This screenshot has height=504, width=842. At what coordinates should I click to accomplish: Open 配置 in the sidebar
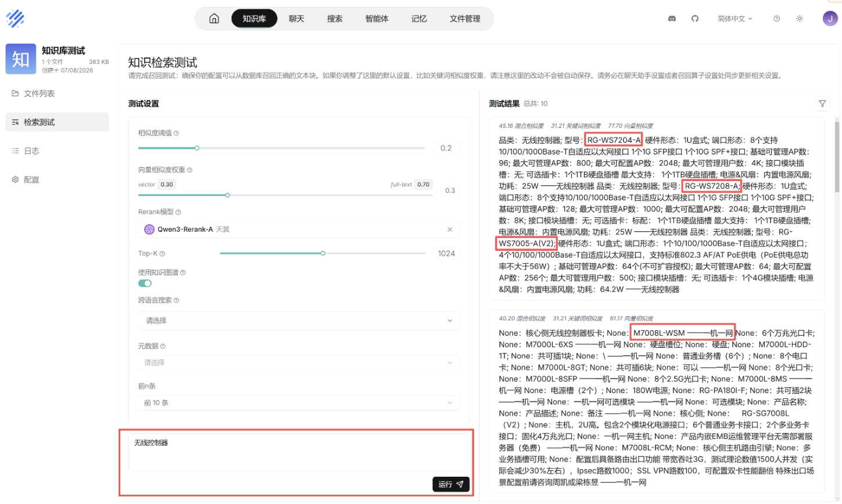(x=57, y=180)
